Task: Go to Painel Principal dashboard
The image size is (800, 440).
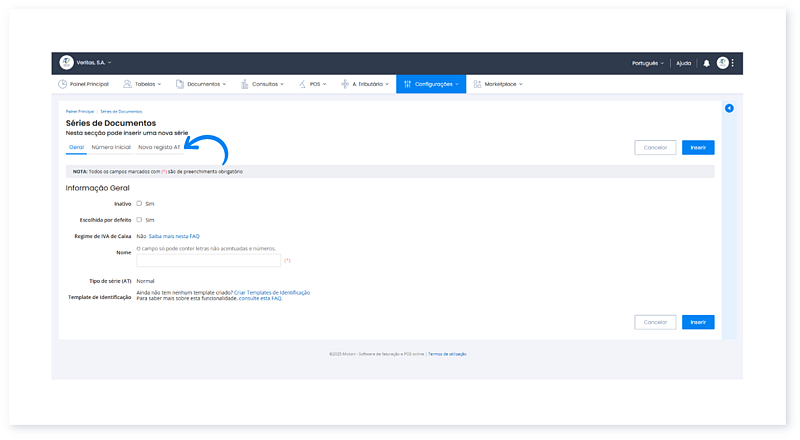Action: point(82,84)
